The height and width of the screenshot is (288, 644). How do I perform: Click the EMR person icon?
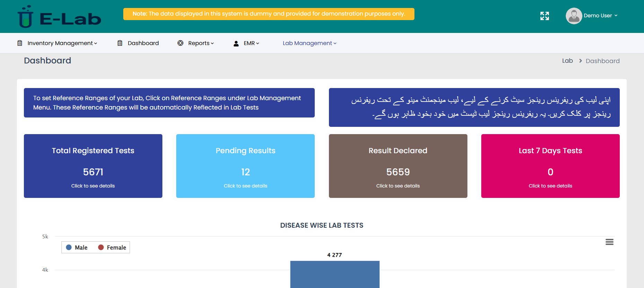tap(236, 44)
